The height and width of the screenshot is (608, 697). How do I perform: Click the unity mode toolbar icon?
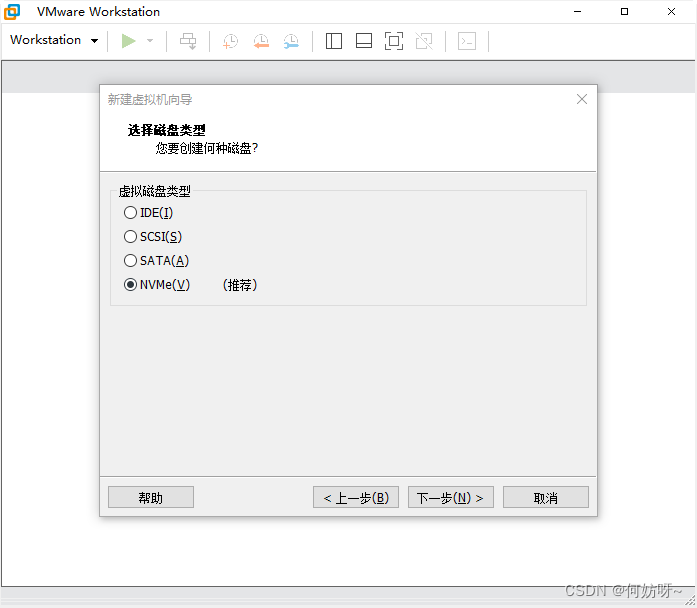pyautogui.click(x=424, y=41)
